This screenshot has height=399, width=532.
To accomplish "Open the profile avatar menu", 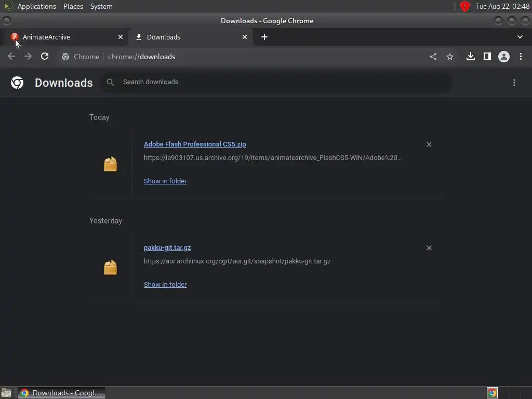I will click(504, 57).
